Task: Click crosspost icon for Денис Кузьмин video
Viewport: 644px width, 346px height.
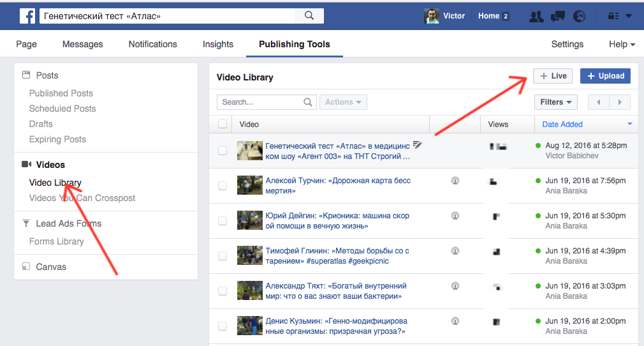Action: (x=455, y=321)
